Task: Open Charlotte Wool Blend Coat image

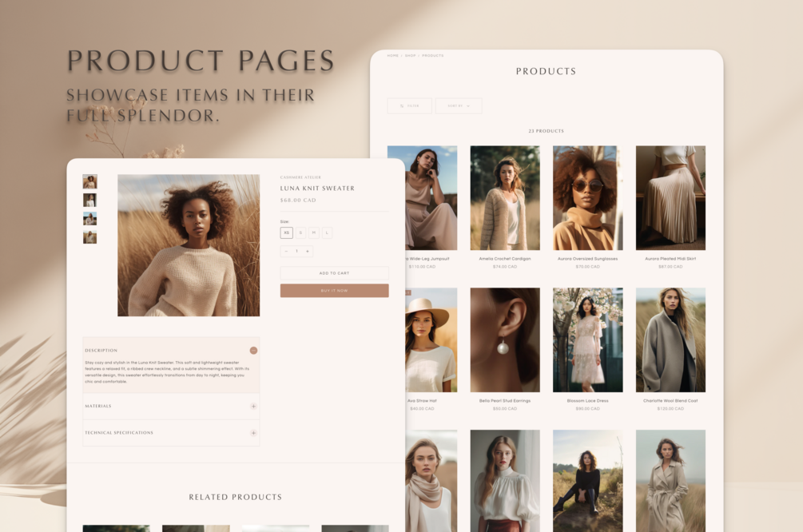Action: point(670,340)
